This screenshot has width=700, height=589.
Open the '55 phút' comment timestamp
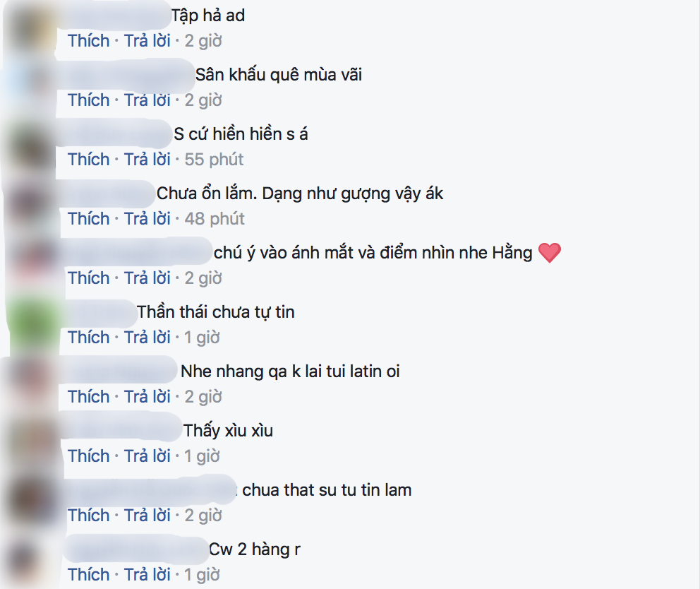[214, 160]
